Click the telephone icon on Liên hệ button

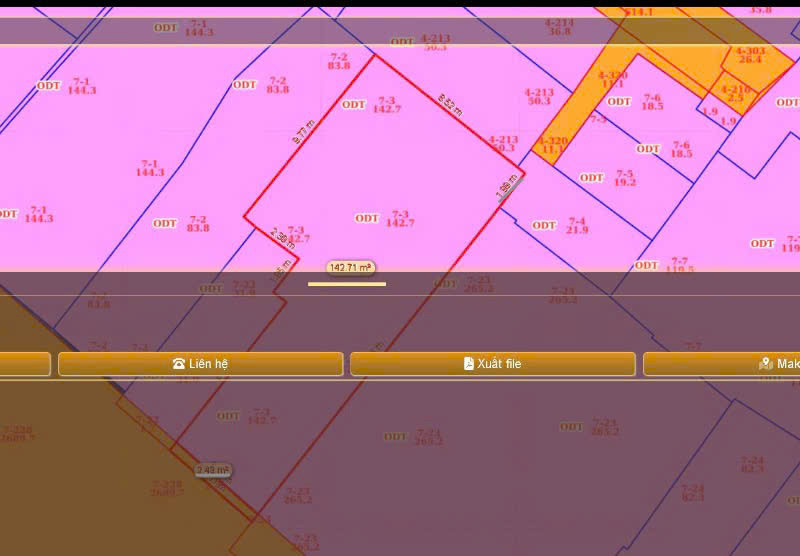(179, 364)
